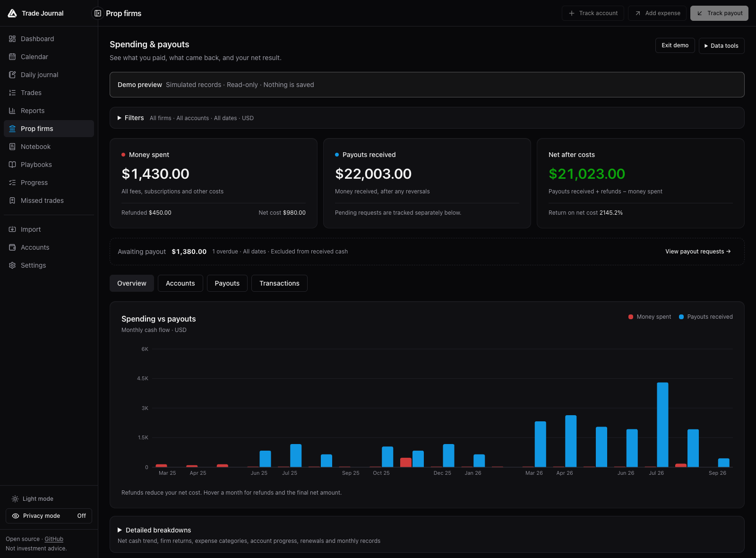Click the sidebar collapse icon beside Prop firms
The width and height of the screenshot is (756, 558).
point(98,13)
